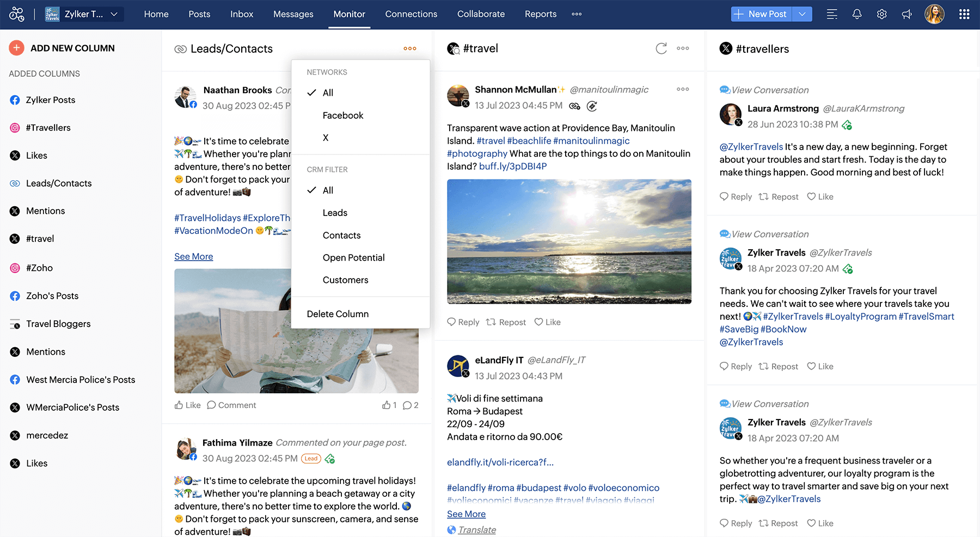The image size is (980, 537).
Task: Like the Laura Armstrong post
Action: pyautogui.click(x=820, y=196)
